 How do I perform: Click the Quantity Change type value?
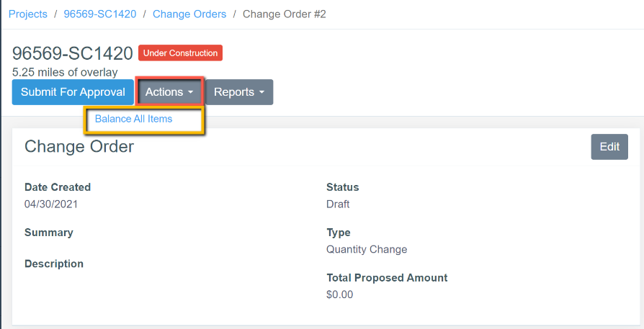point(367,249)
